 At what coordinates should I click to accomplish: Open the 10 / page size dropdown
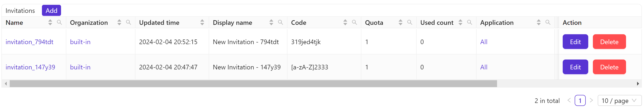[x=619, y=101]
